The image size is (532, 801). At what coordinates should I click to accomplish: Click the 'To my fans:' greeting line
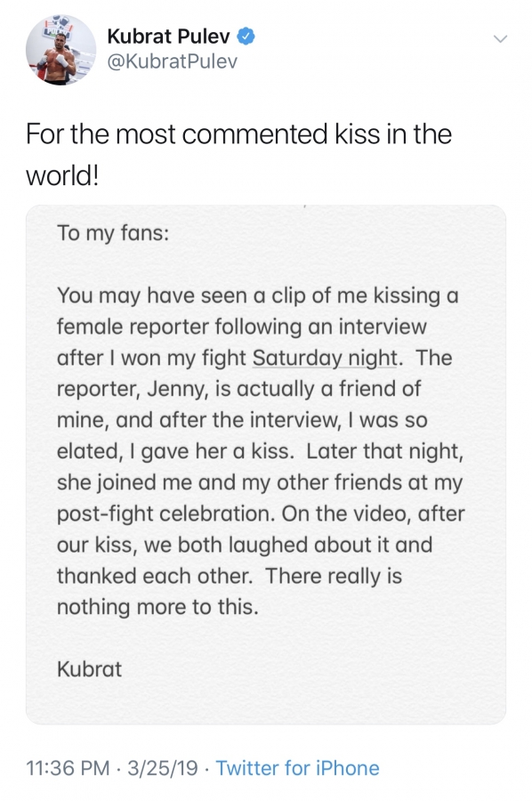113,233
